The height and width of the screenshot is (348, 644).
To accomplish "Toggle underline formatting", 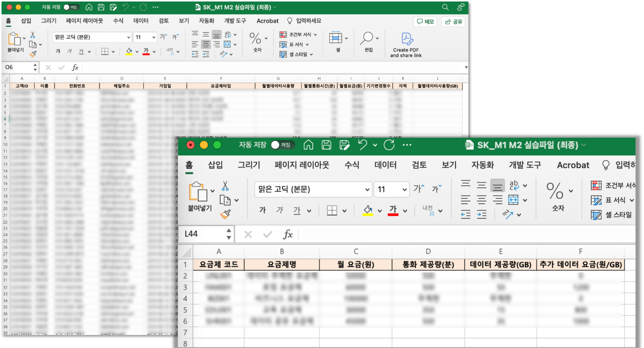I will pyautogui.click(x=297, y=210).
